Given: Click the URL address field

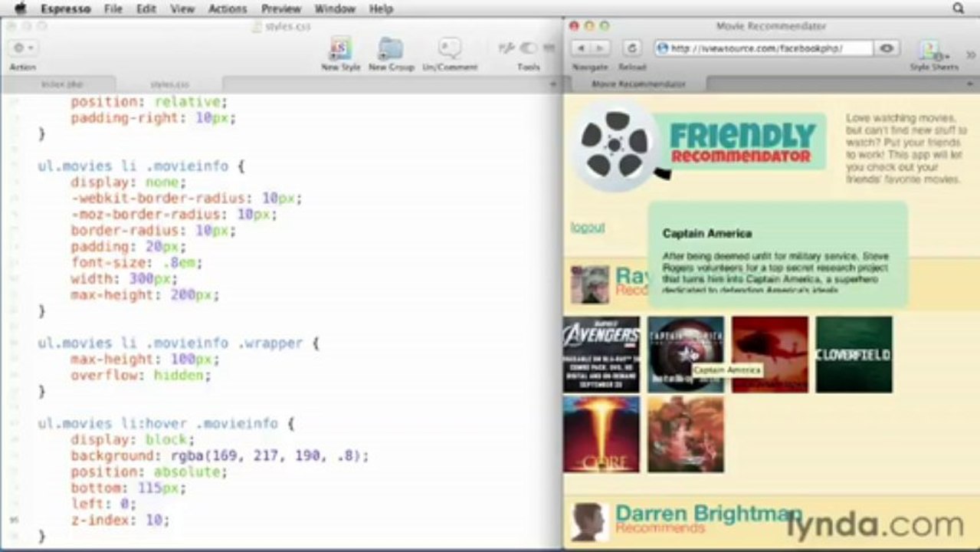Looking at the screenshot, I should coord(763,48).
